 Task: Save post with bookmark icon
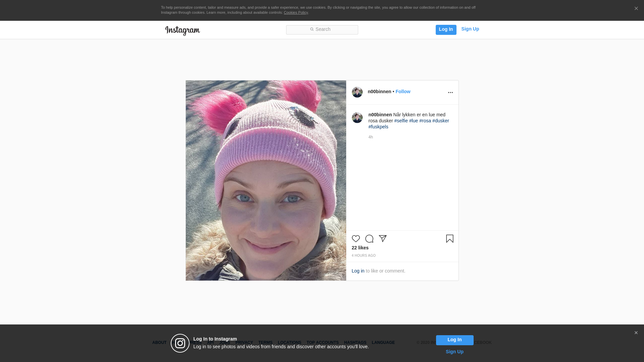449,239
